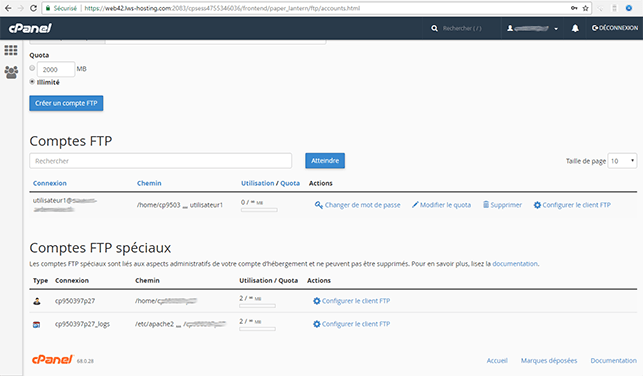Click Créer un compte FTP button
This screenshot has height=376, width=643.
point(66,103)
